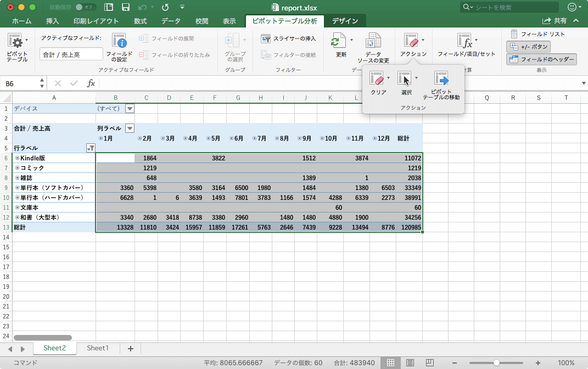The width and height of the screenshot is (588, 369).
Task: Click the previous sheet navigation arrow
Action: [10, 349]
